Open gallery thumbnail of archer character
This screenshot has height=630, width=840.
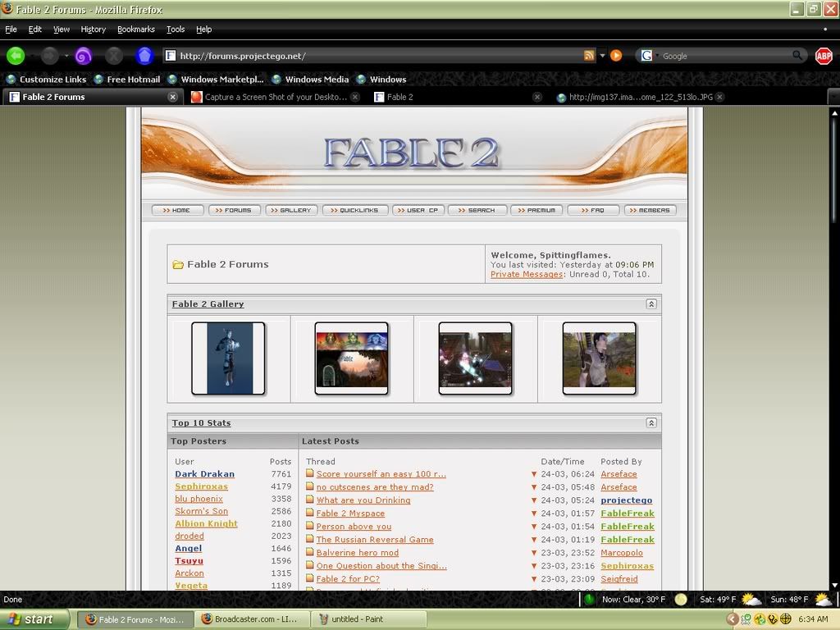pyautogui.click(x=600, y=358)
